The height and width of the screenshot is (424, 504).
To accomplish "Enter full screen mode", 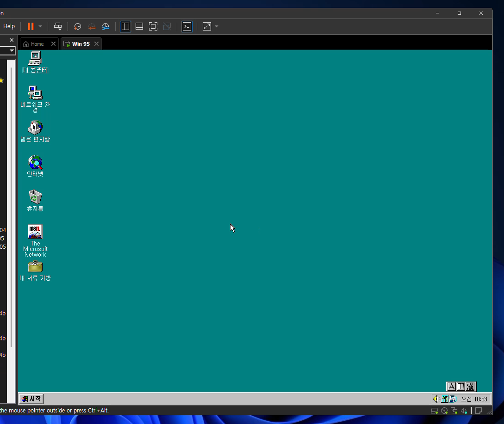I will tap(153, 26).
